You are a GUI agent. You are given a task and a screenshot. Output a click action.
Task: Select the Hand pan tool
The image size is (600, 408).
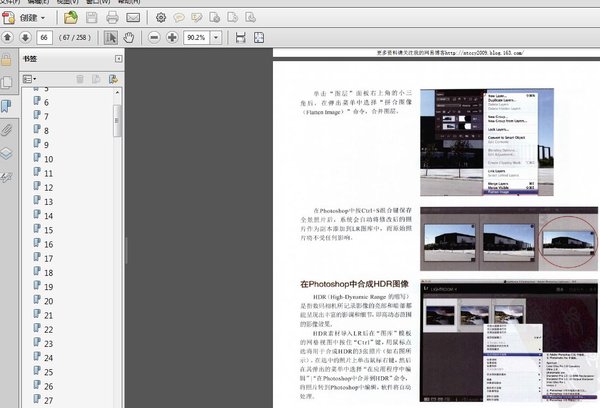point(130,37)
